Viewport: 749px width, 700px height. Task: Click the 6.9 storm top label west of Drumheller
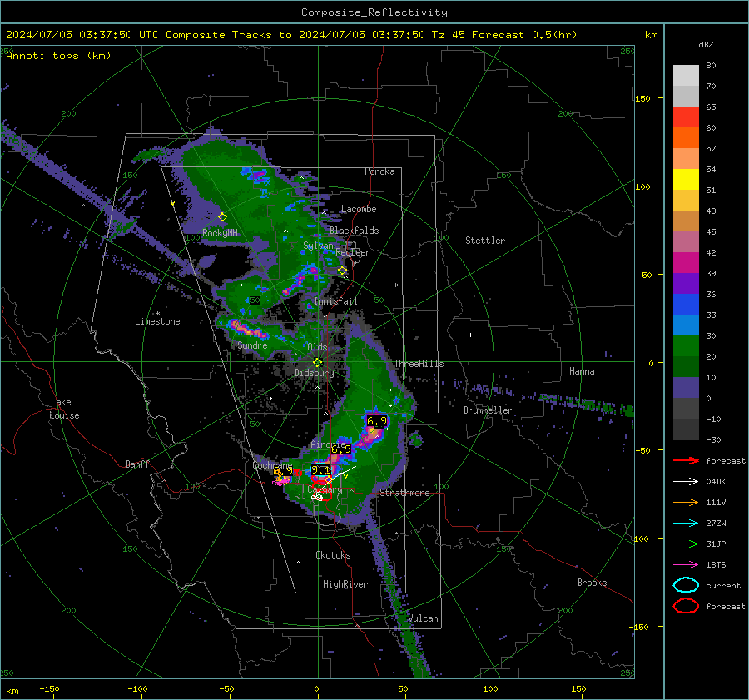[377, 421]
